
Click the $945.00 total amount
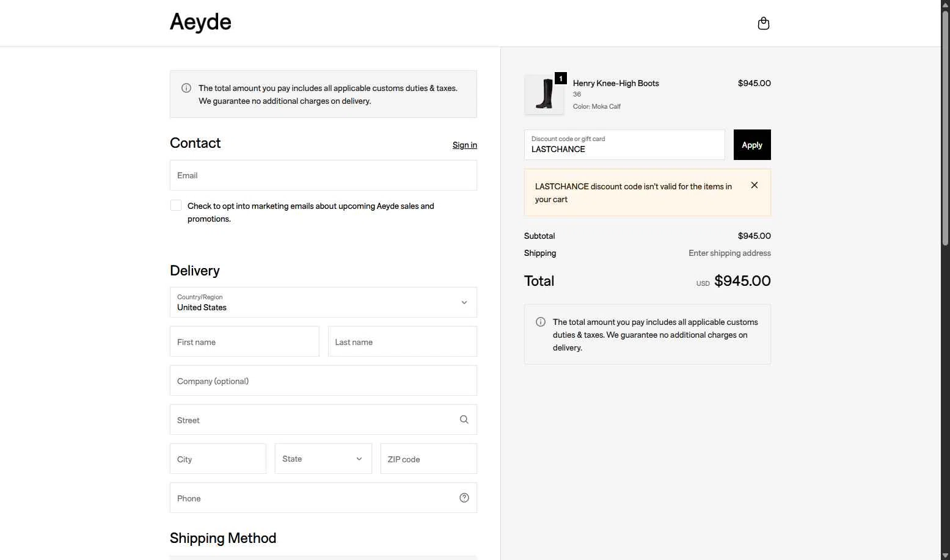(x=742, y=281)
